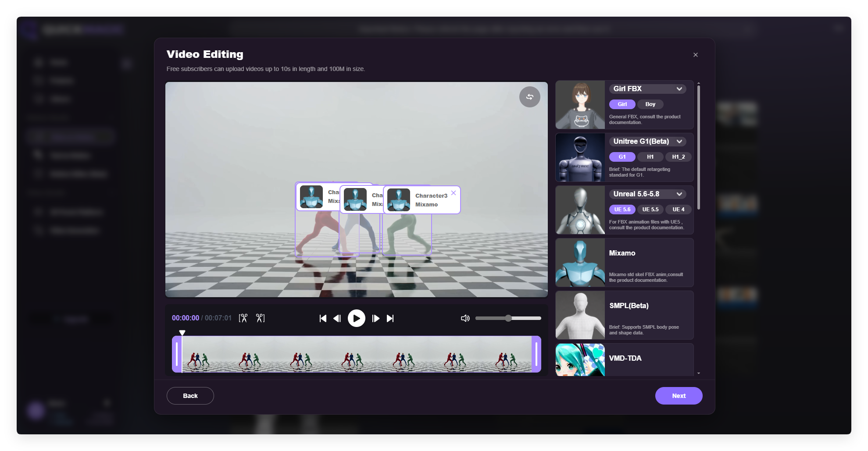
Task: Select the UE 4 version
Action: 678,210
